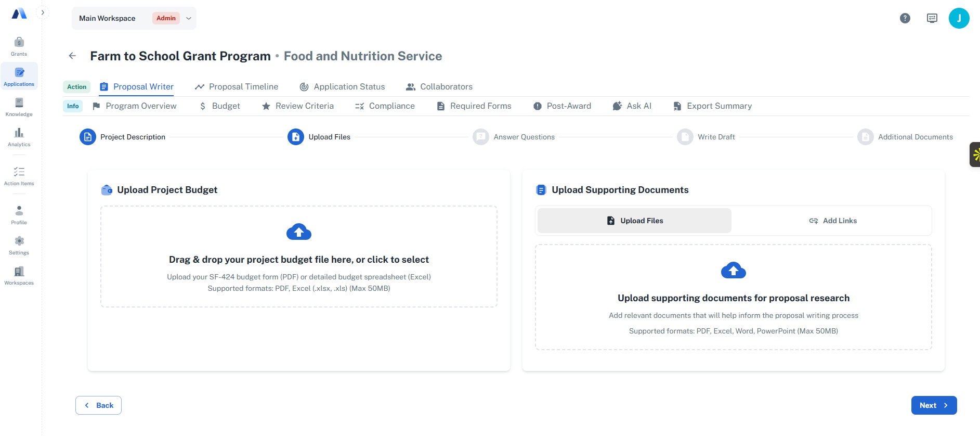The width and height of the screenshot is (980, 436).
Task: Select the Compliance menu item
Action: coord(385,106)
